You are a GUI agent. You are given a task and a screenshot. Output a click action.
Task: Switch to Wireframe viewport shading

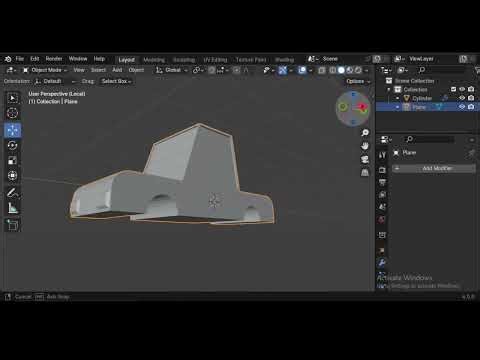coord(333,70)
